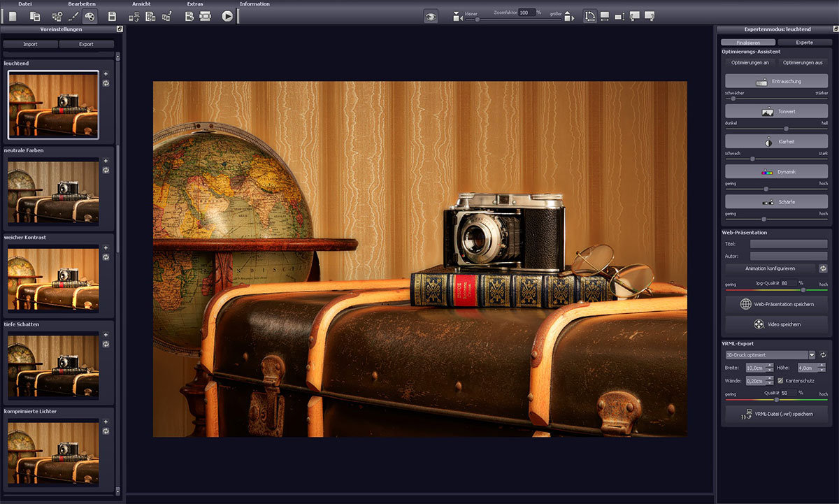Disable optimizations with Optimierungen aus
This screenshot has width=839, height=504.
[803, 62]
